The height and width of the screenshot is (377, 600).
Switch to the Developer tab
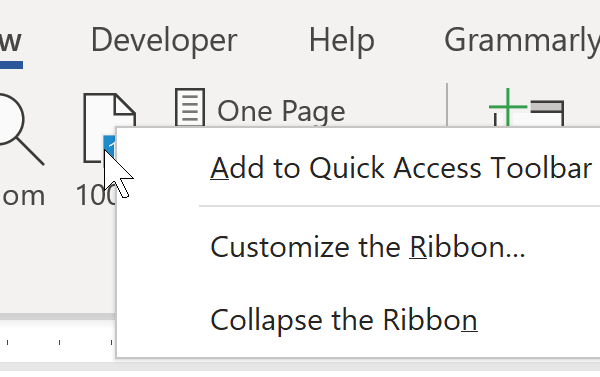(164, 41)
